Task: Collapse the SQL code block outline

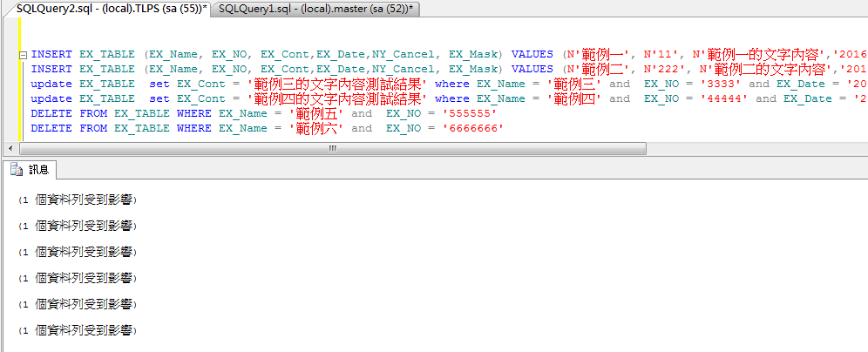Action: pyautogui.click(x=23, y=55)
